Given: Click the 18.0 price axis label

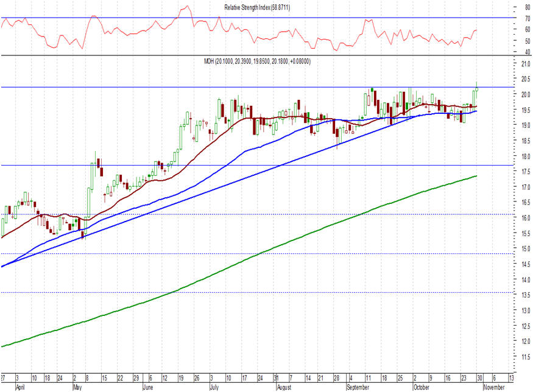Looking at the screenshot, I should click(x=526, y=156).
